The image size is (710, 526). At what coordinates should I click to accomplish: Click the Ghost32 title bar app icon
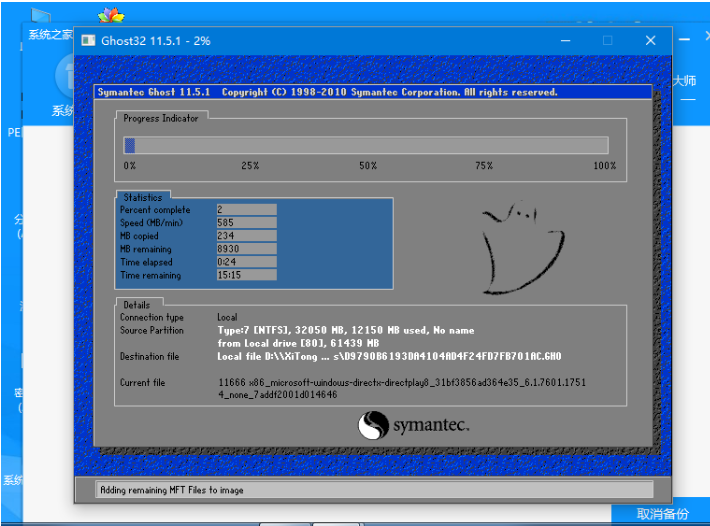click(x=87, y=41)
